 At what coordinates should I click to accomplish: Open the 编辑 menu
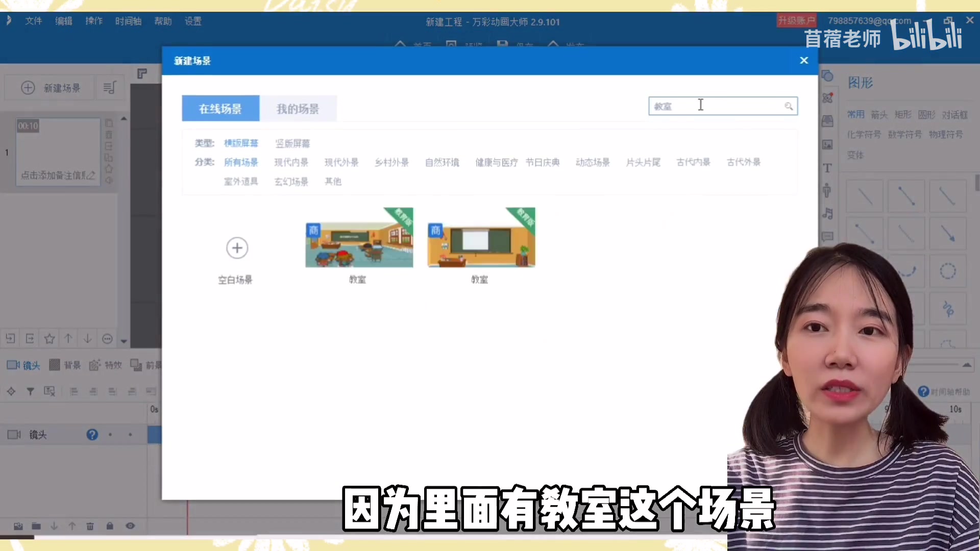[x=64, y=21]
